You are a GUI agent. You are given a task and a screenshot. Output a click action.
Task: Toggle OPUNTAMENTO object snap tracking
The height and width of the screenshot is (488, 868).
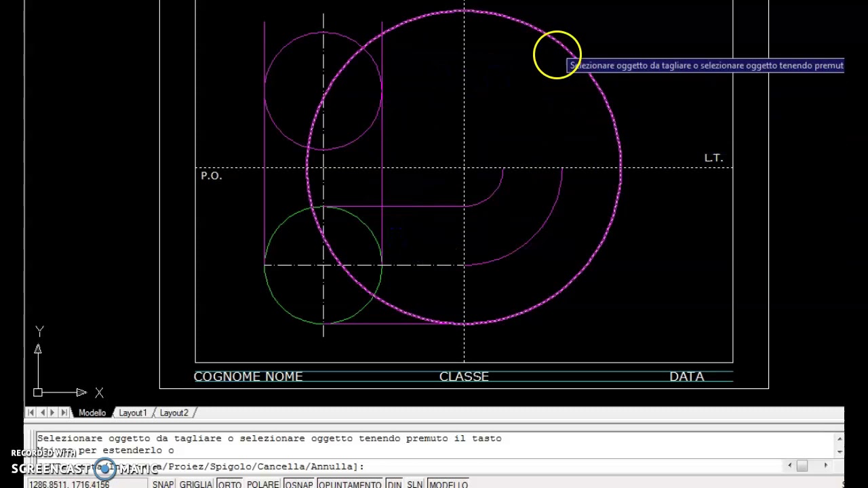click(x=350, y=485)
